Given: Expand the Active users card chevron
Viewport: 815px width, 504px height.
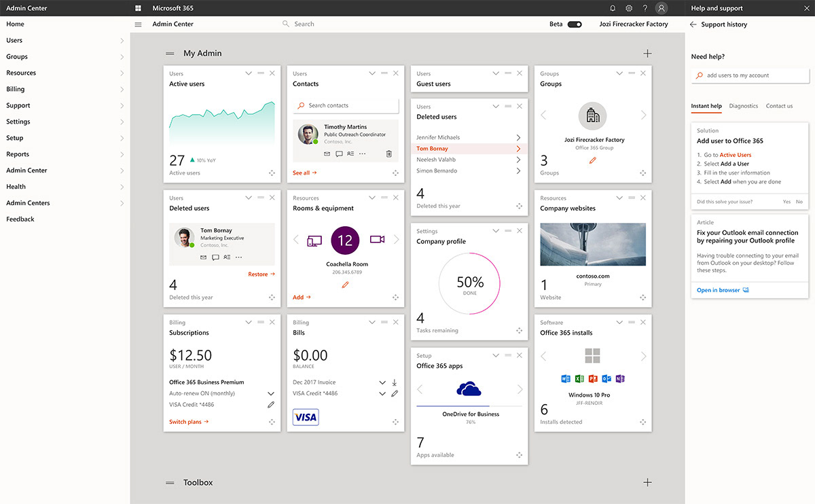Looking at the screenshot, I should (249, 73).
